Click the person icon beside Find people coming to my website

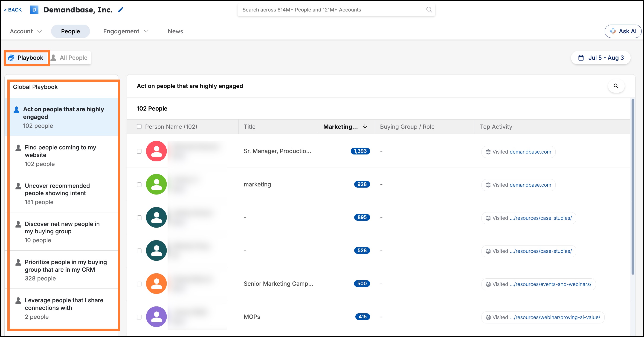(18, 148)
